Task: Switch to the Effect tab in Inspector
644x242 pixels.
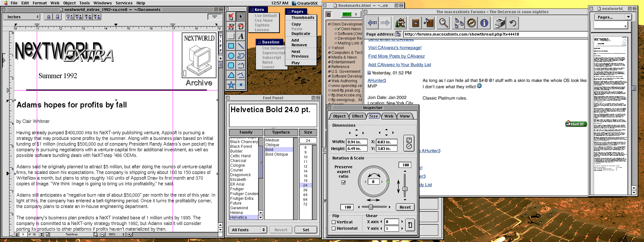Action: pos(358,116)
